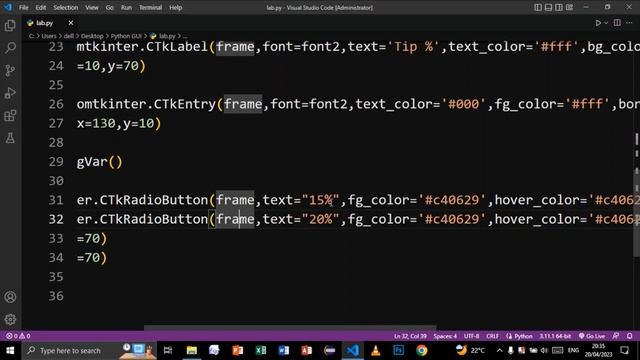Screen dimensions: 640x360
Task: Open PowerPoint from the taskbar
Action: tap(238, 350)
